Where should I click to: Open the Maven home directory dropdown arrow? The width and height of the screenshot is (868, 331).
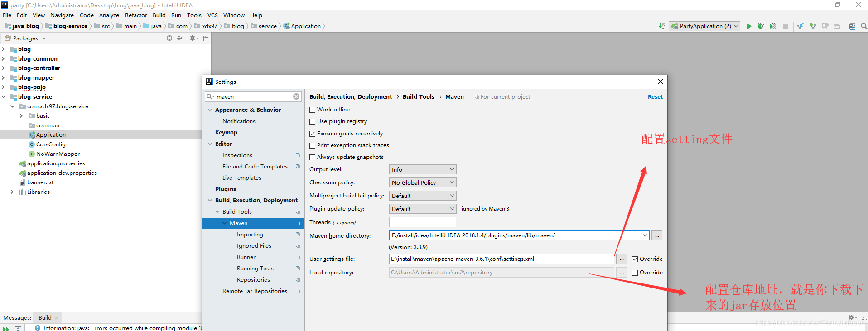[x=645, y=235]
